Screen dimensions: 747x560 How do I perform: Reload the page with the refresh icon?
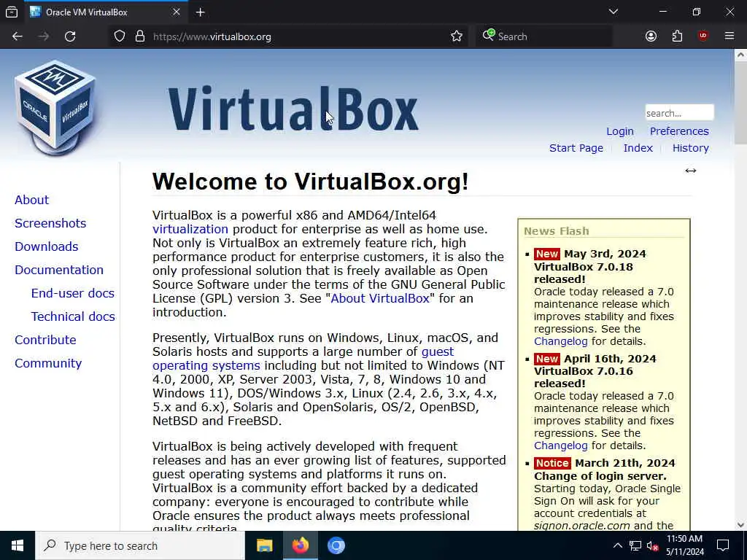pyautogui.click(x=71, y=36)
